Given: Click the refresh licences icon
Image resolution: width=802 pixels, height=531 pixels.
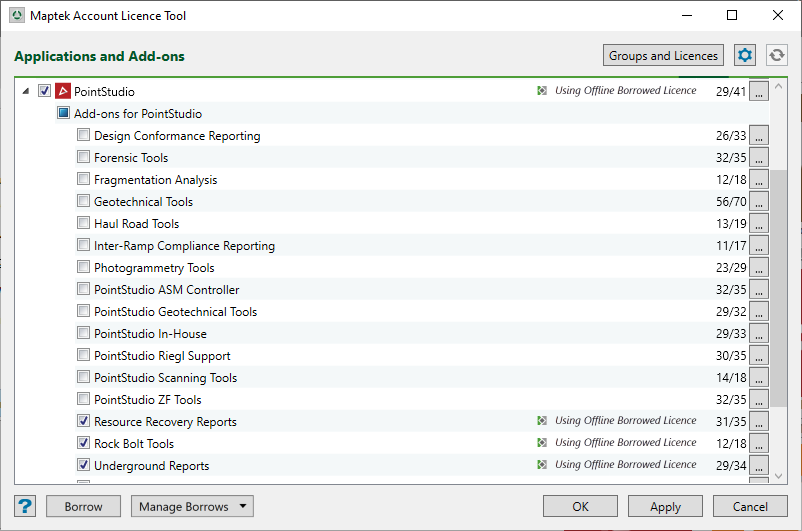Looking at the screenshot, I should pos(776,55).
